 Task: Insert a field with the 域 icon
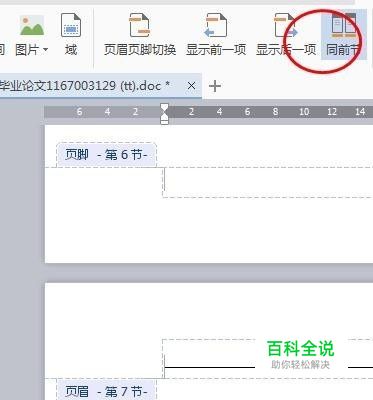pos(71,34)
